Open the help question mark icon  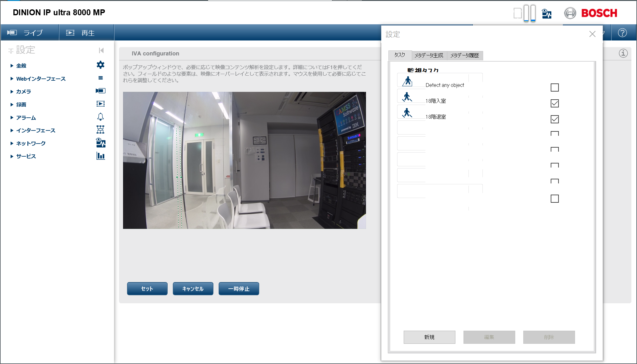[x=622, y=33]
